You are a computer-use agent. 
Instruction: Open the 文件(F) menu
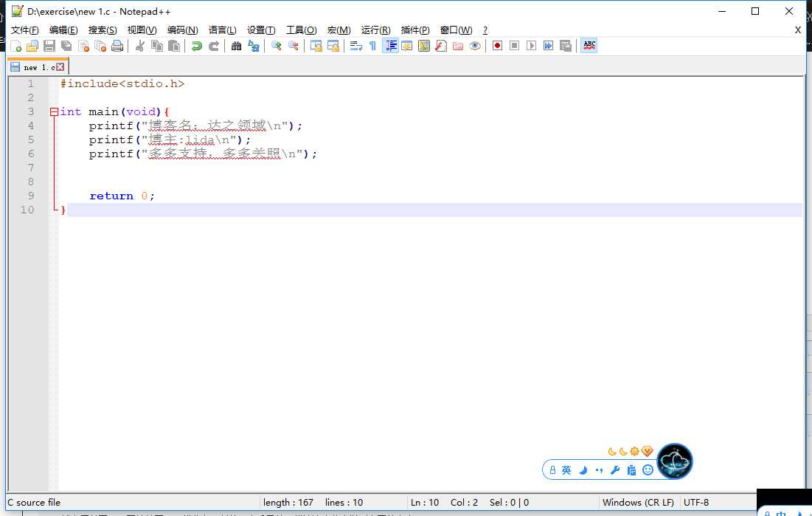click(25, 30)
